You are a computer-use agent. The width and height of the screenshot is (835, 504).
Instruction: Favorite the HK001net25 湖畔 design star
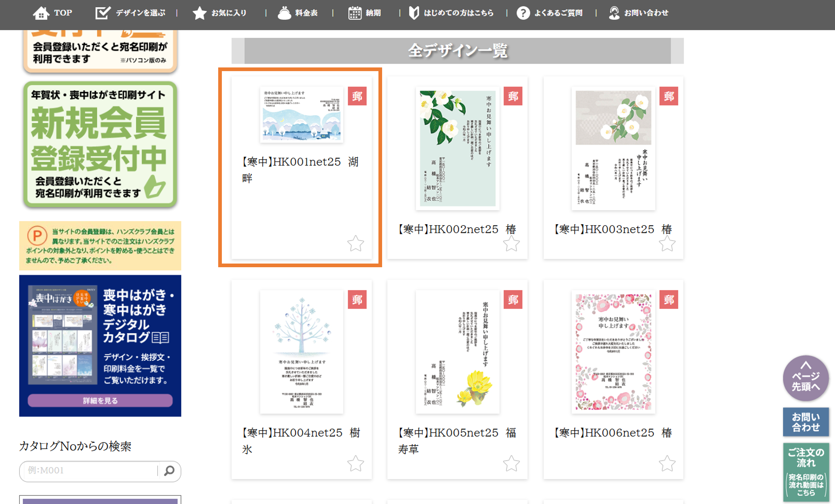pyautogui.click(x=355, y=243)
